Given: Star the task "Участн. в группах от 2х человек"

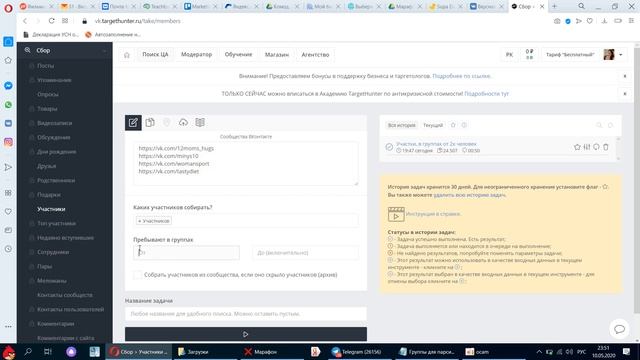Looking at the screenshot, I should coord(577,147).
